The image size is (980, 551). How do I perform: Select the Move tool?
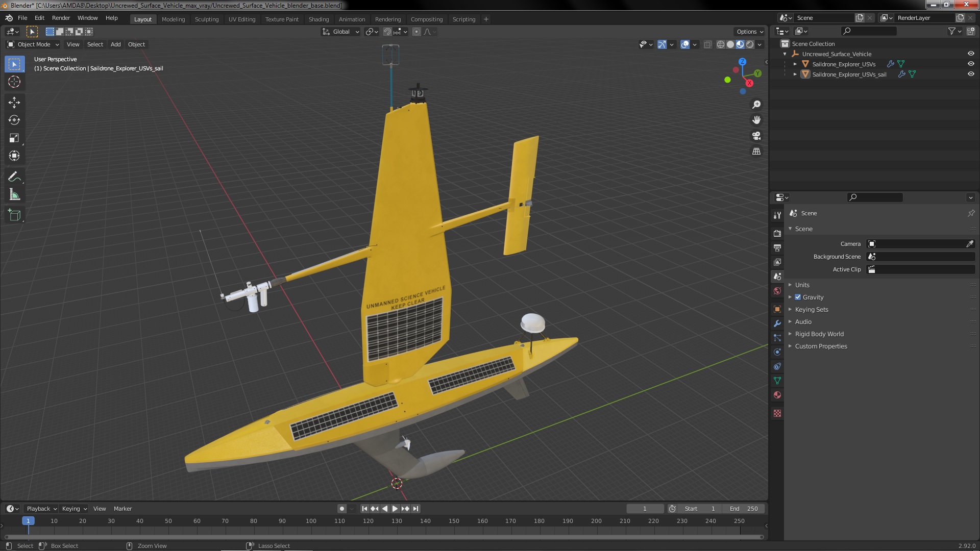pos(14,102)
